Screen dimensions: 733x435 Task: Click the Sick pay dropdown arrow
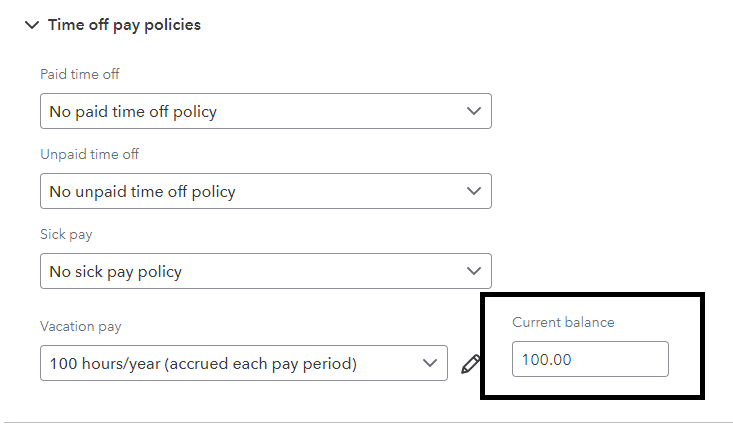click(474, 271)
